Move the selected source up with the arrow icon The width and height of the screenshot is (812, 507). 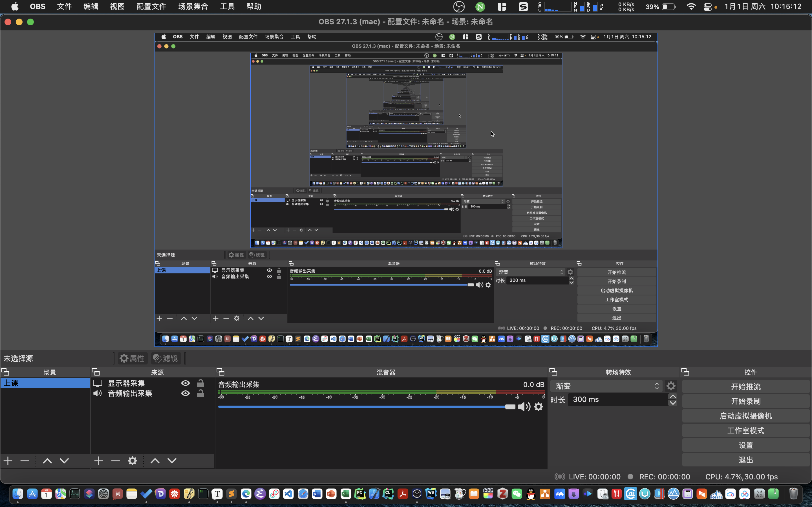click(x=154, y=461)
